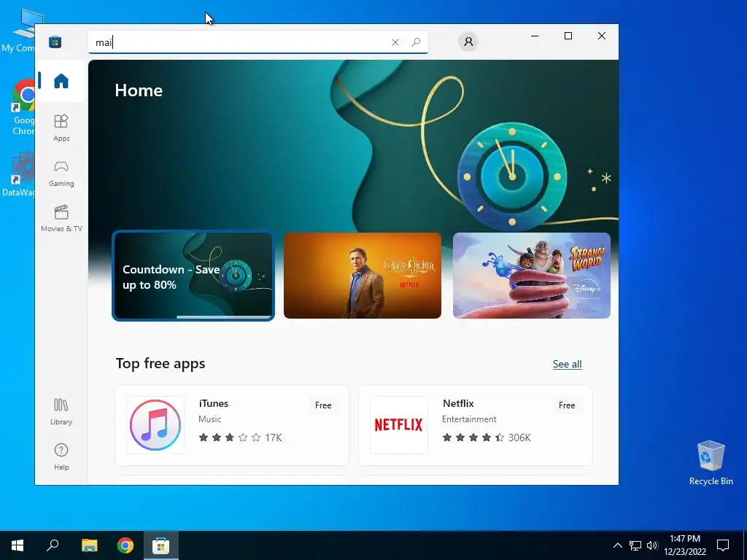Show hidden system tray icons
Screen dimensions: 747x560
(x=617, y=545)
